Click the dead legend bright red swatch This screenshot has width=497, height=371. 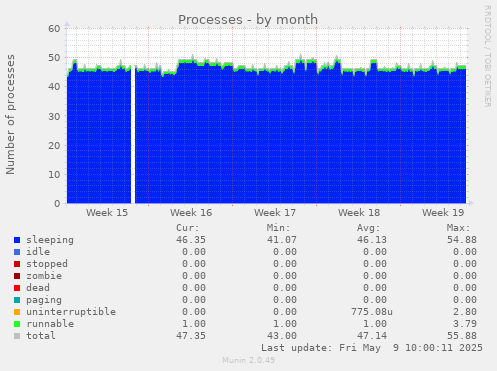pos(17,288)
